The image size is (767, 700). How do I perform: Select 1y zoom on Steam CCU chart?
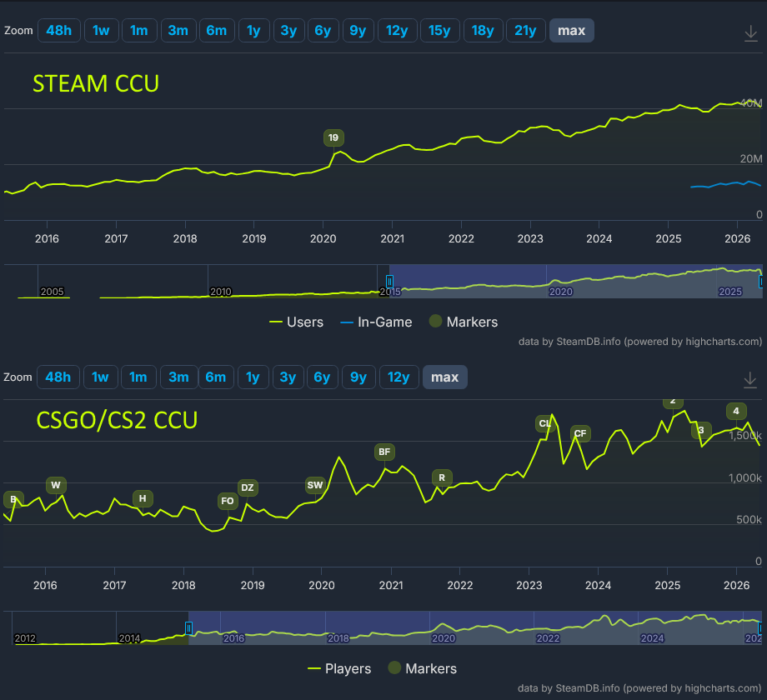coord(253,31)
